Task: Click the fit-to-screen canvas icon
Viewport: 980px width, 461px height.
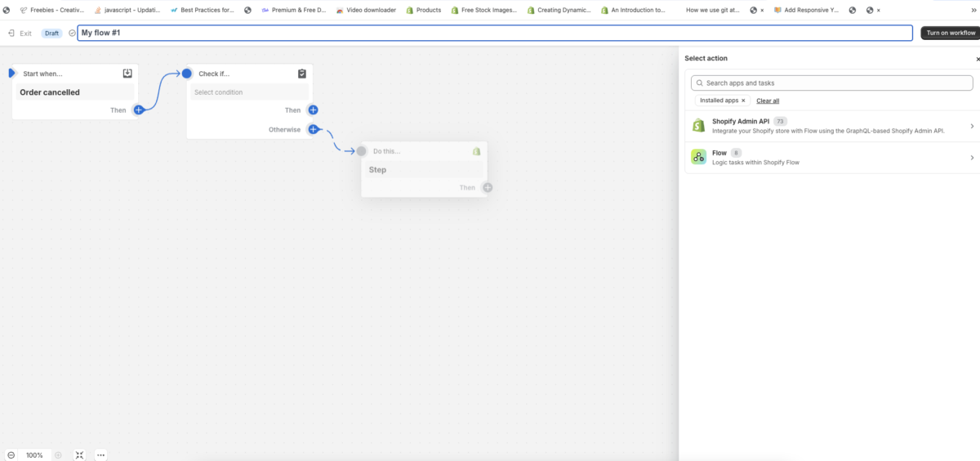Action: [x=79, y=455]
